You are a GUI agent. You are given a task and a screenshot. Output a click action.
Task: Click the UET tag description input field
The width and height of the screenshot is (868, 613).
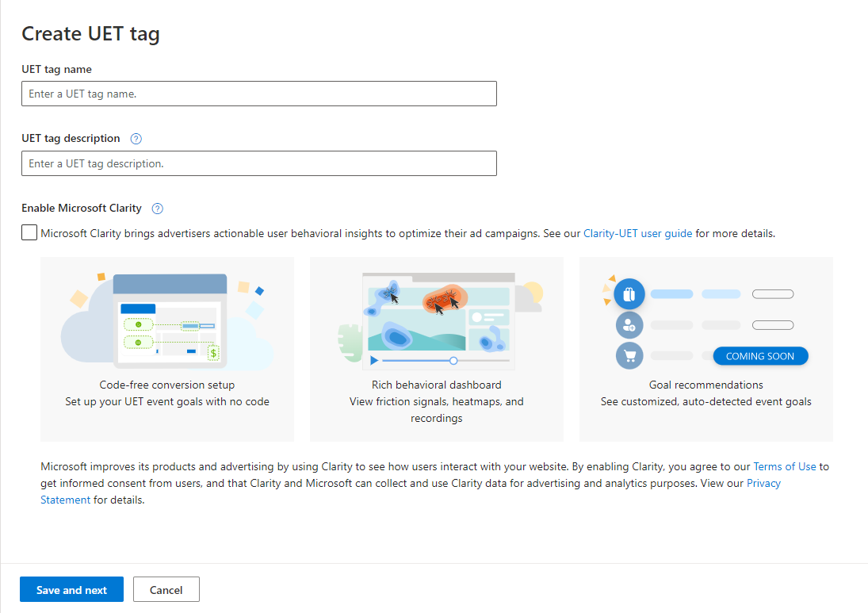pos(259,163)
